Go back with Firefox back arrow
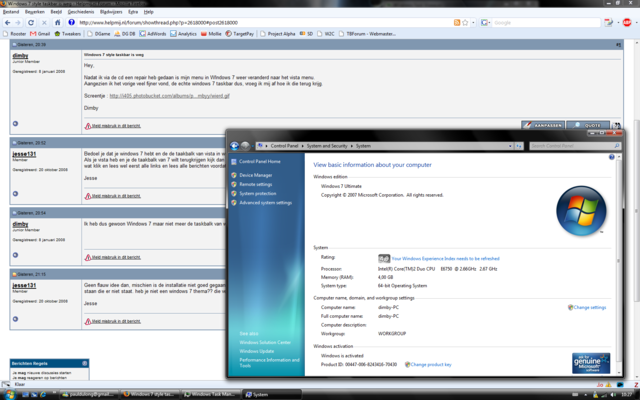The height and width of the screenshot is (400, 640). [x=7, y=23]
